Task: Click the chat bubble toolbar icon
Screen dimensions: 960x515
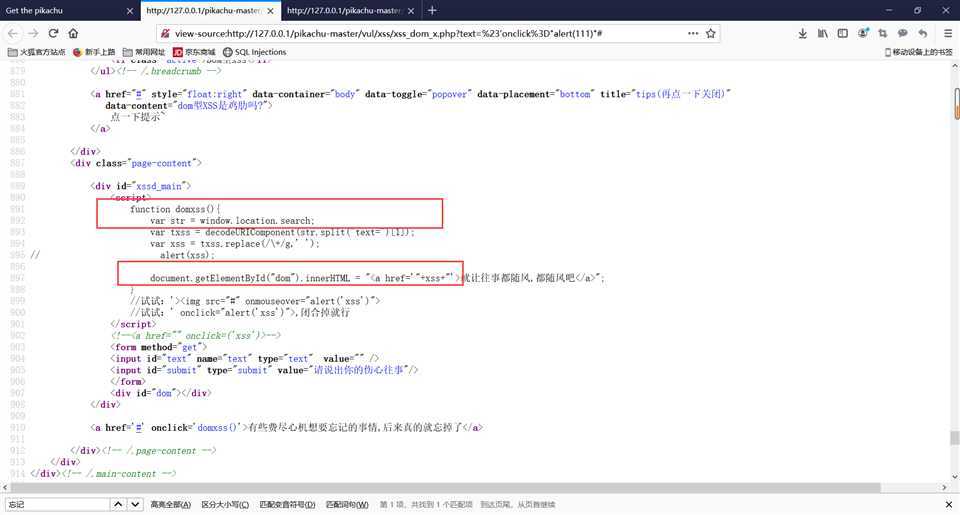Action: pos(902,33)
